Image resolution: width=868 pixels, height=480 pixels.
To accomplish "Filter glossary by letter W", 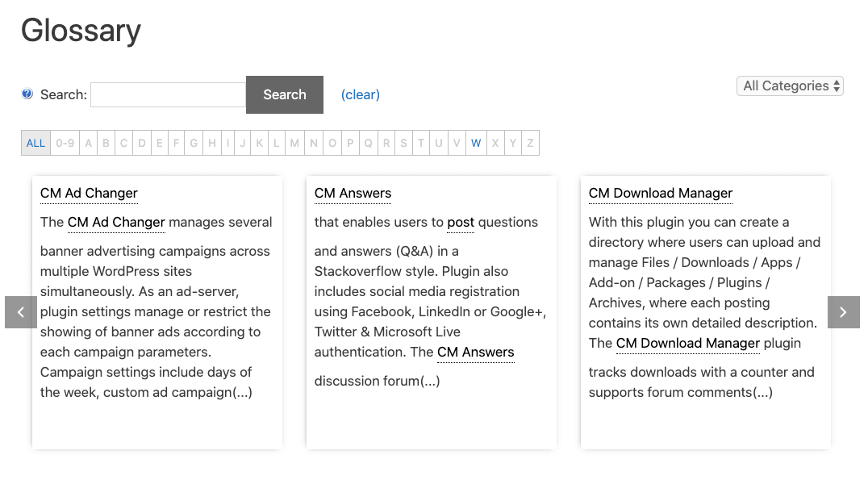I will [476, 144].
